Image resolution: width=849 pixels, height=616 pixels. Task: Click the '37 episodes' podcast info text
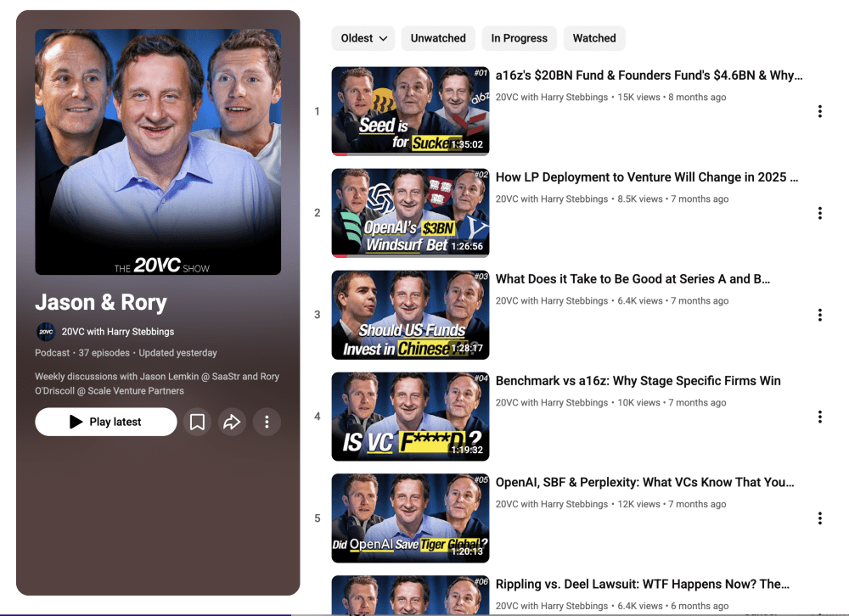point(104,353)
